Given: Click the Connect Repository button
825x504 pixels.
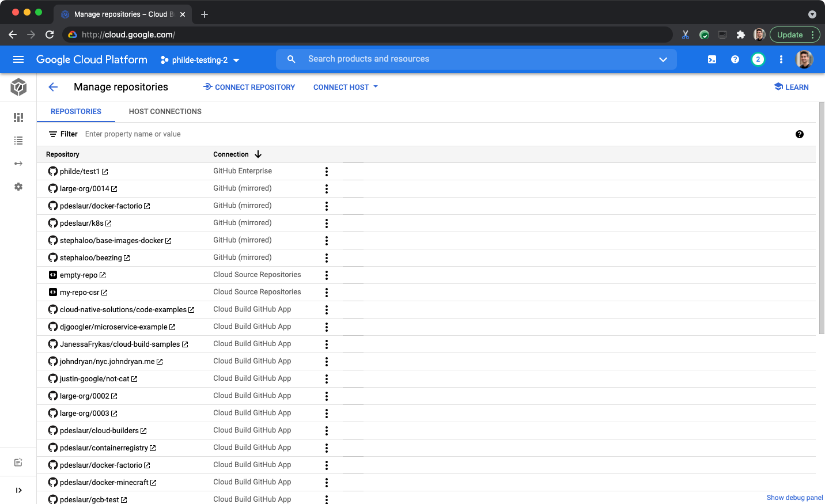Looking at the screenshot, I should [249, 87].
